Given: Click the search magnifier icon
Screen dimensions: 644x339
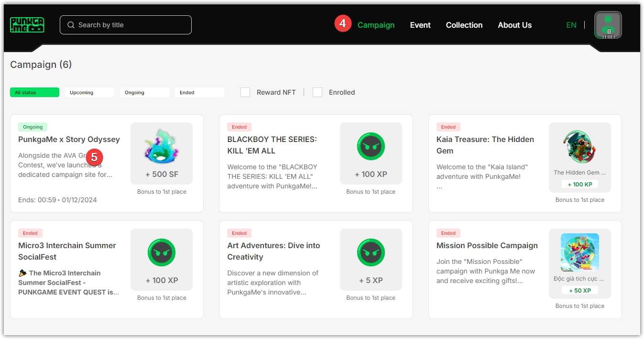Looking at the screenshot, I should pyautogui.click(x=71, y=25).
